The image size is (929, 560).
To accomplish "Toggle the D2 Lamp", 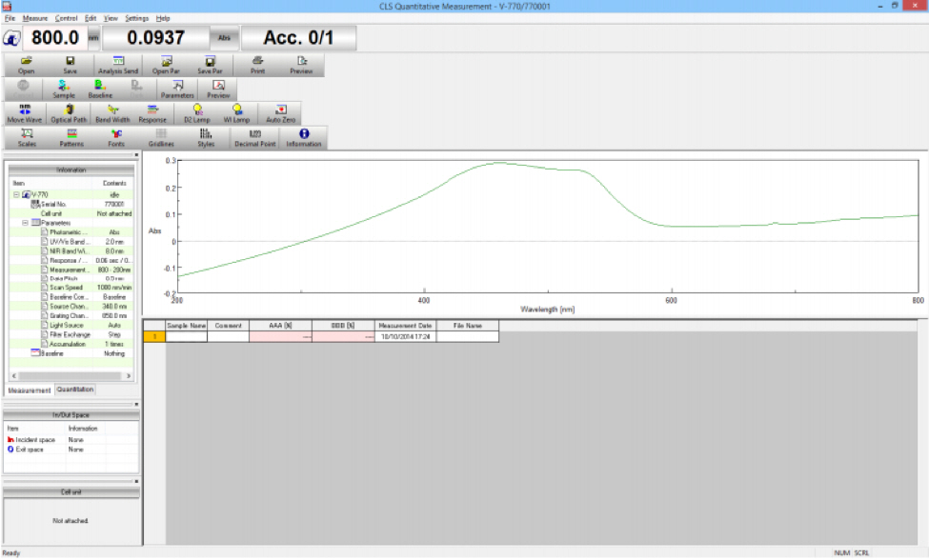I will pos(196,114).
